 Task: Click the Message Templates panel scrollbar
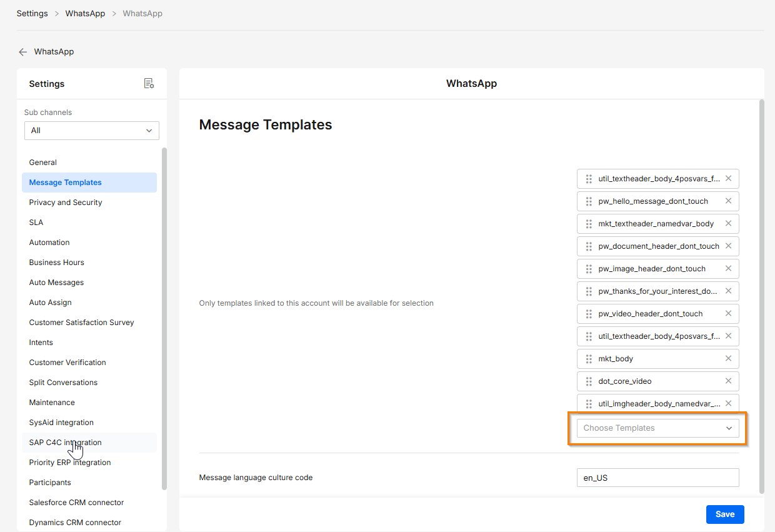761,296
